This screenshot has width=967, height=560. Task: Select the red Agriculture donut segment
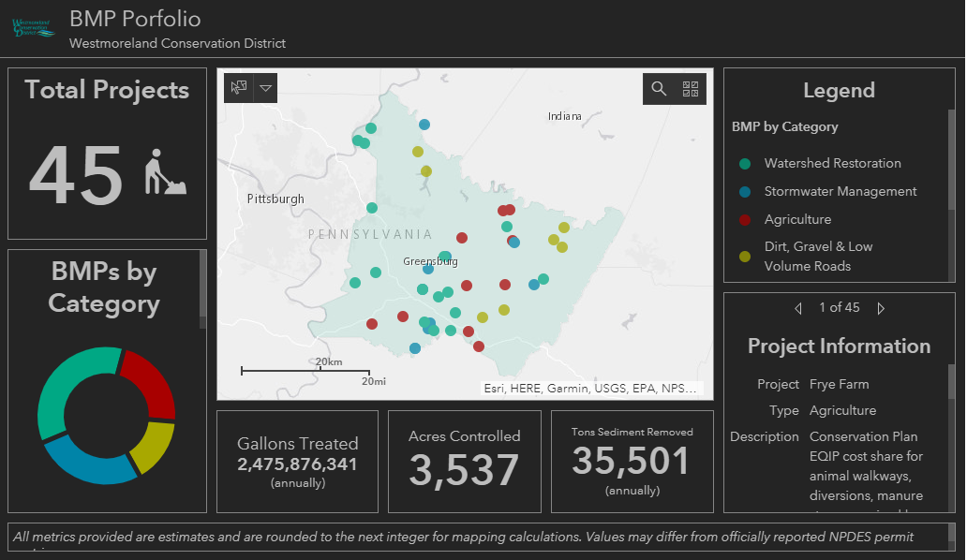point(150,384)
